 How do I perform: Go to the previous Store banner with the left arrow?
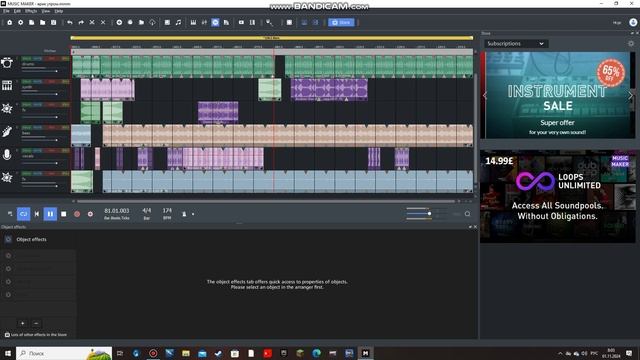coord(485,96)
